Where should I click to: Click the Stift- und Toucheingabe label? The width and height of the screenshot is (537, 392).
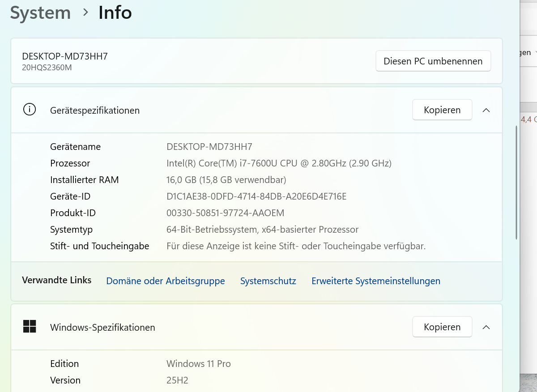coord(100,246)
